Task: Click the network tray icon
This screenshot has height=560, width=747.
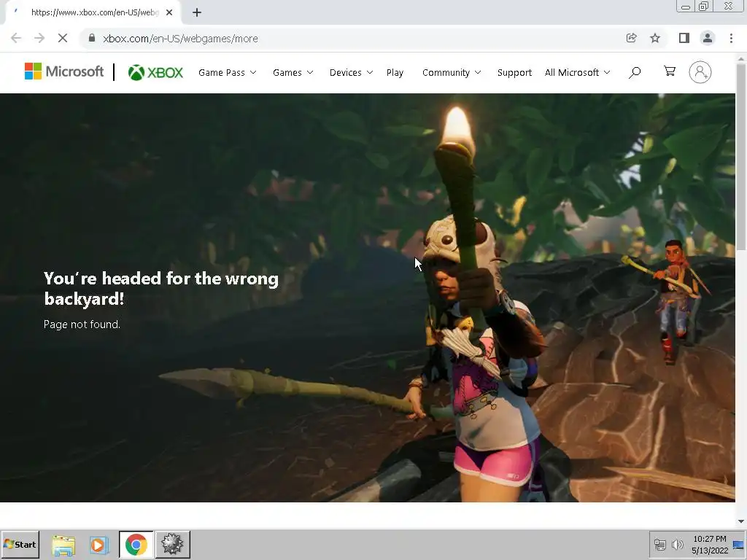Action: click(659, 544)
